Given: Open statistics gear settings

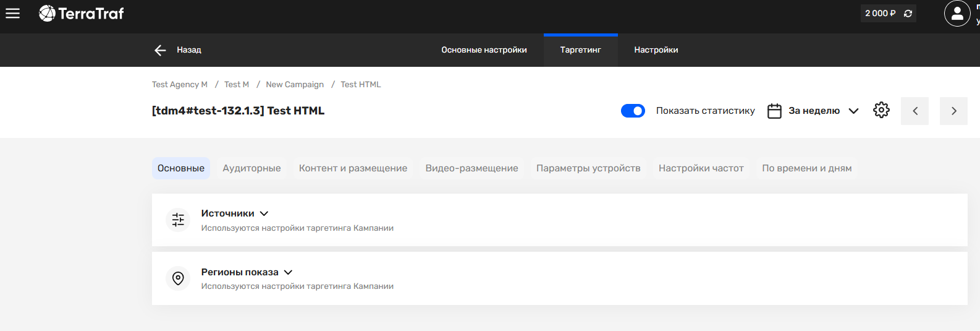Looking at the screenshot, I should [x=881, y=110].
